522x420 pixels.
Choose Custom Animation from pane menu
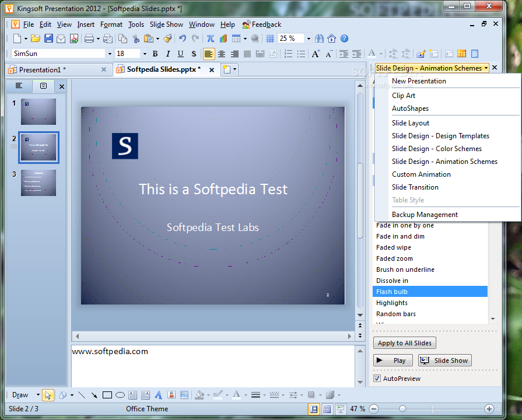(421, 174)
